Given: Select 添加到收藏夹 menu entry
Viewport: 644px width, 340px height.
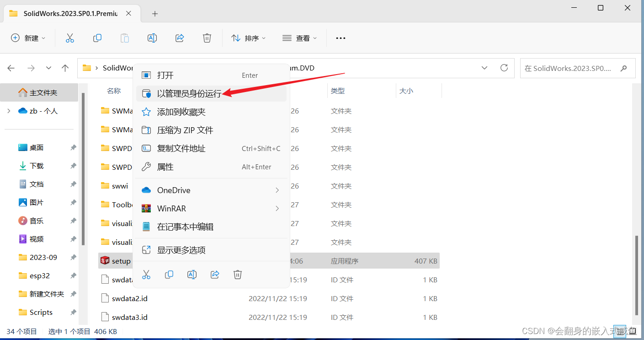Looking at the screenshot, I should tap(212, 112).
